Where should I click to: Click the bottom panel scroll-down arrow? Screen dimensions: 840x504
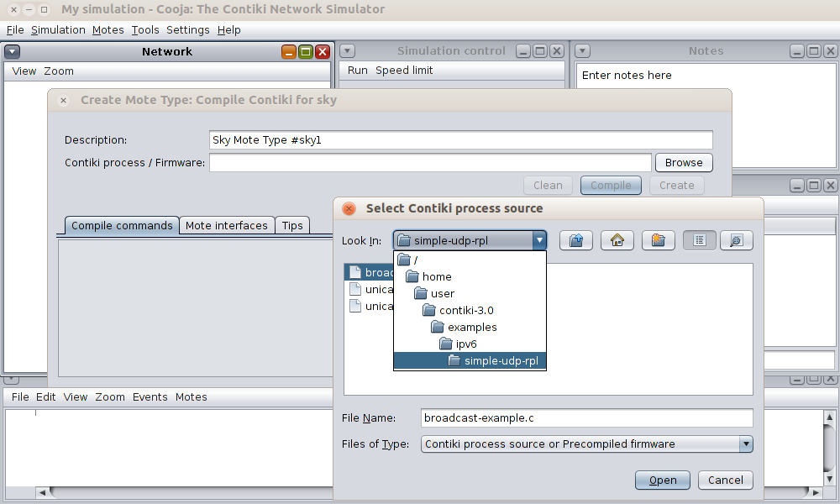pos(829,480)
